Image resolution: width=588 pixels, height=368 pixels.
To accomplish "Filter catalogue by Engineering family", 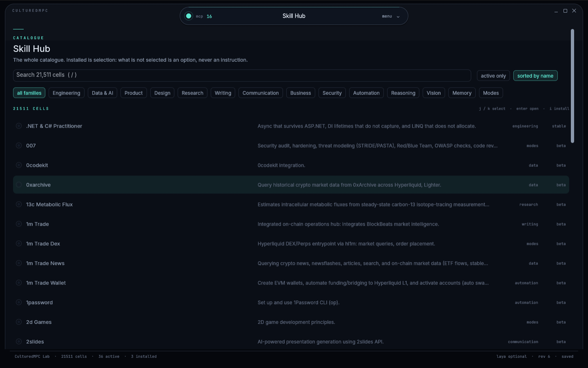I will point(67,93).
